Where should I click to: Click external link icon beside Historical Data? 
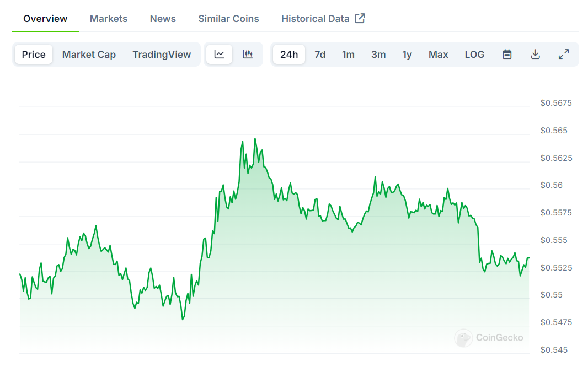point(360,18)
